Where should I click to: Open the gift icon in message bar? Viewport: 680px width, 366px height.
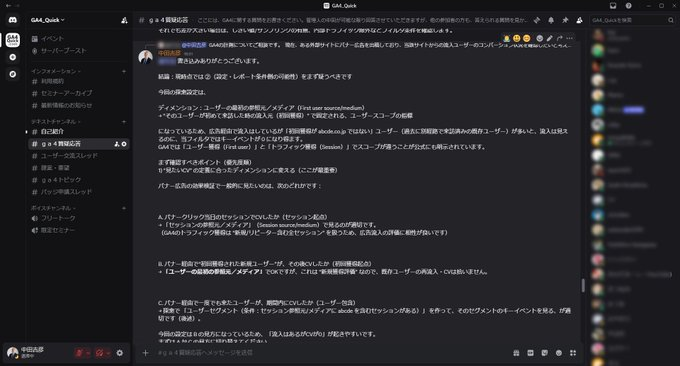(516, 353)
